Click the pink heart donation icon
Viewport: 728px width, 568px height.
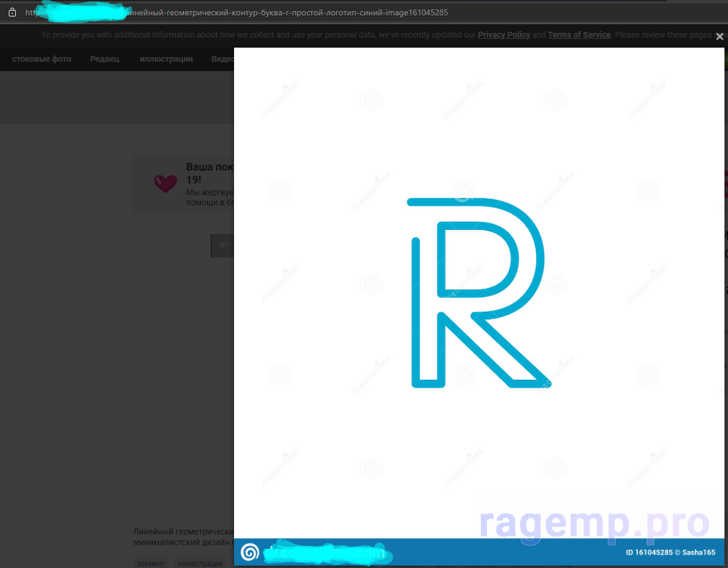[x=165, y=183]
